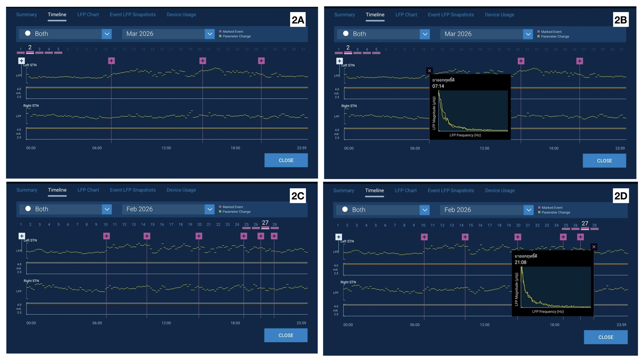
Task: Expand the Feb 2026 month dropdown in 2C
Action: tap(210, 209)
